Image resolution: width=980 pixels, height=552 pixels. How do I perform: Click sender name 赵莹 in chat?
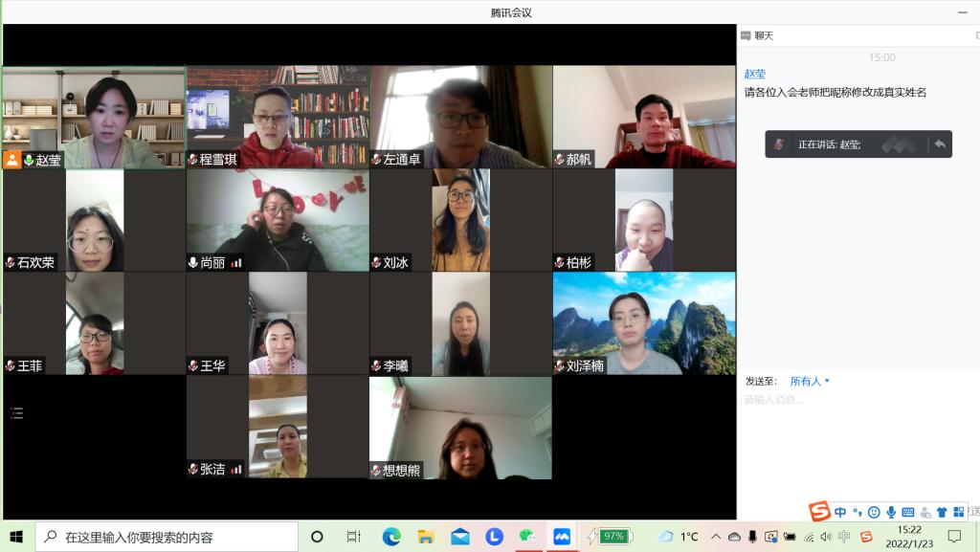pos(755,75)
